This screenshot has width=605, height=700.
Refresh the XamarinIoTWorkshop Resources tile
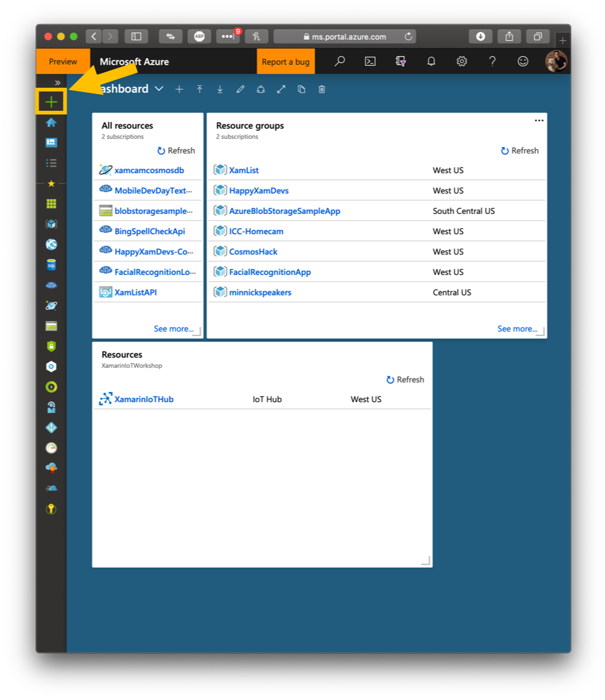click(405, 380)
